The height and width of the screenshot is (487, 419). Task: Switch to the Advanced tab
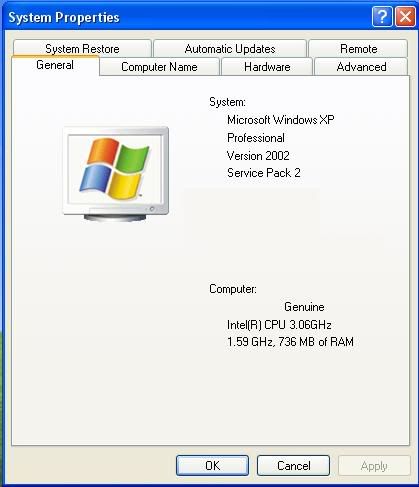pos(361,67)
